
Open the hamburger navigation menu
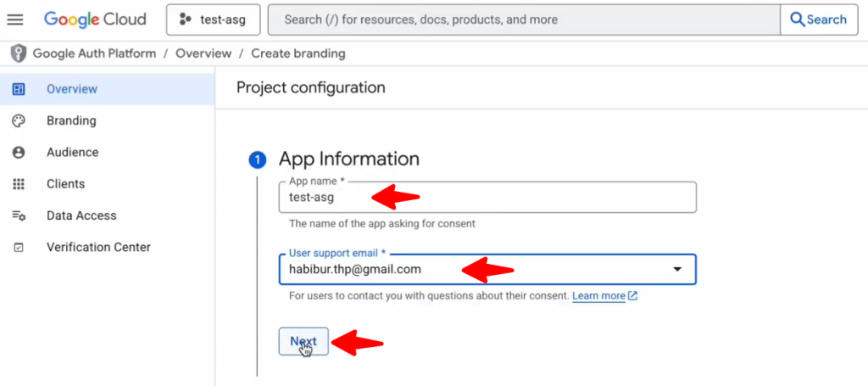[x=15, y=20]
